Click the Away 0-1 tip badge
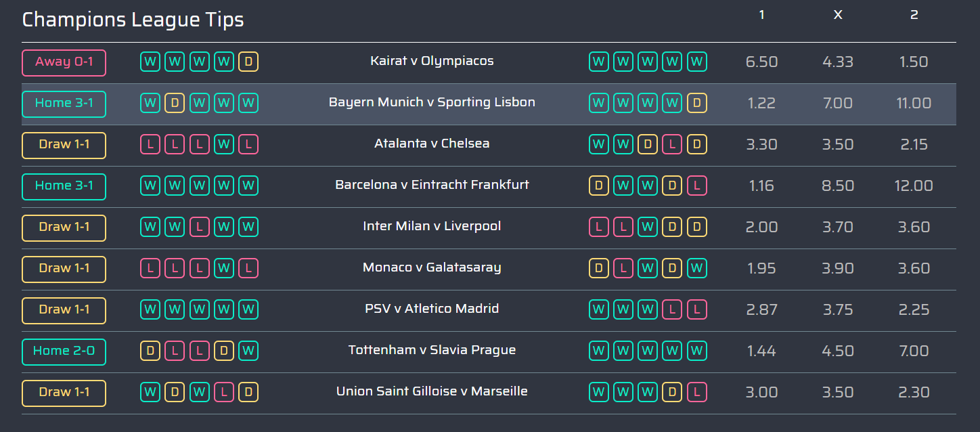This screenshot has height=432, width=980. 64,62
